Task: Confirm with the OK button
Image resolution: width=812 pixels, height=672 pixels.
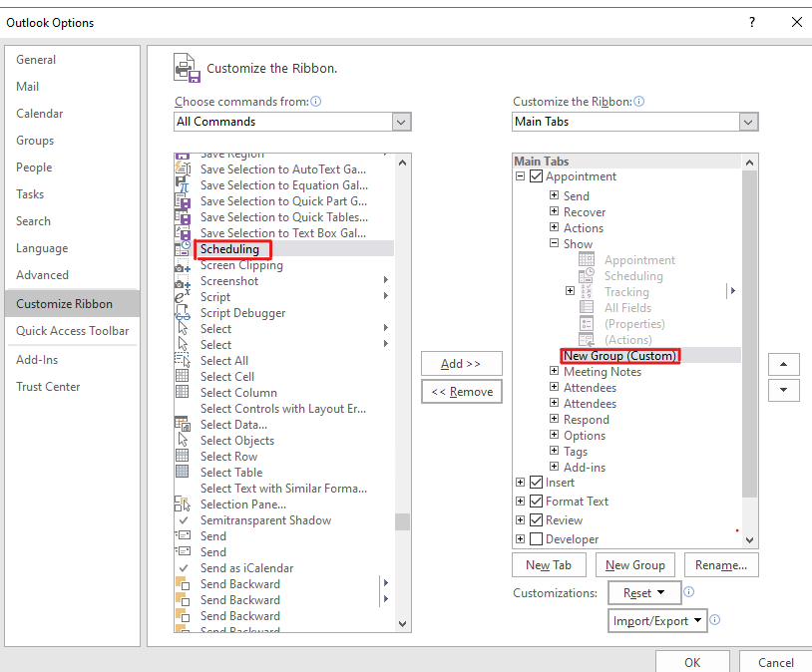Action: coord(692,662)
